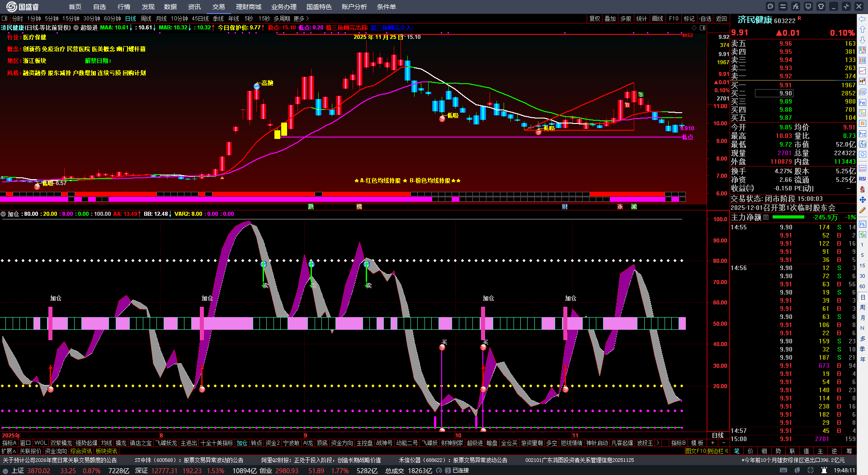Click the candlestick icon in status bar

point(797,470)
